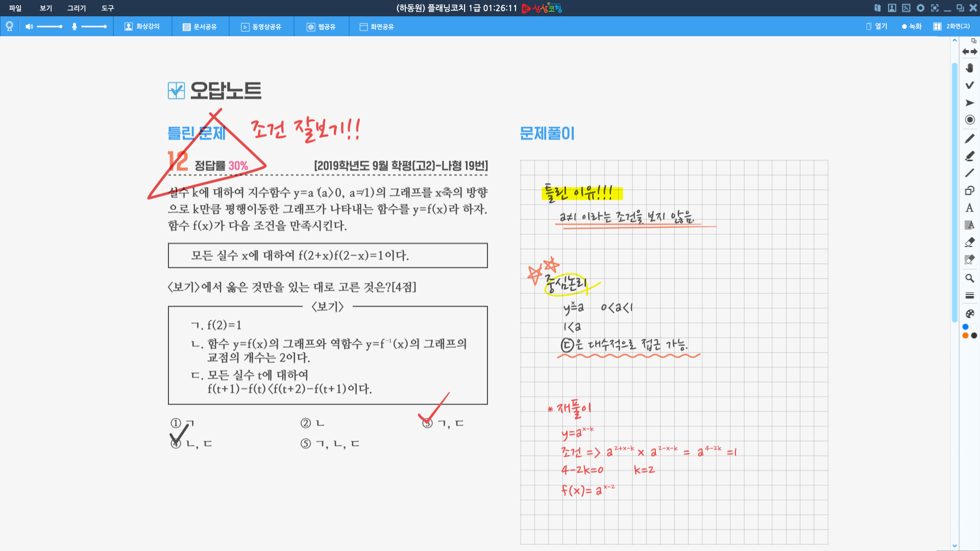This screenshot has width=980, height=551.
Task: Choose the orange color swatch
Action: tap(965, 336)
